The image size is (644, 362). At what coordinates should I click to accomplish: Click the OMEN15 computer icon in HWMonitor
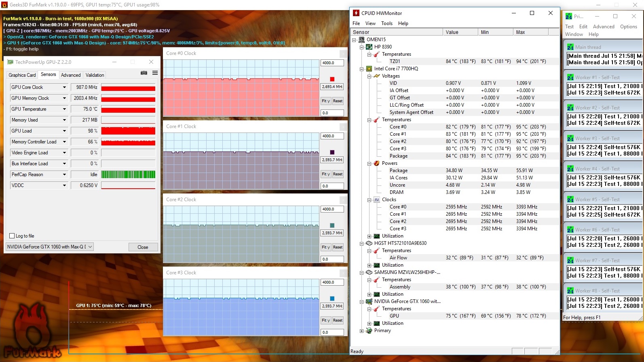(362, 40)
